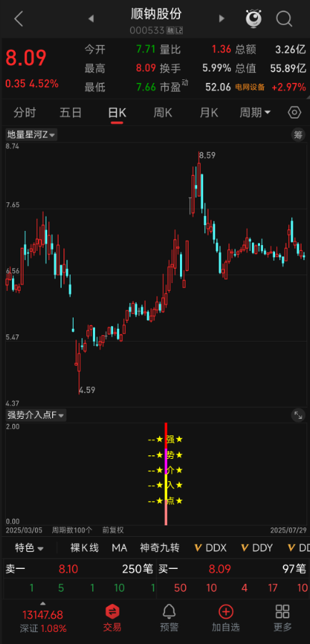This screenshot has height=644, width=310.
Task: Open 电网设备 sector link
Action: point(249,87)
